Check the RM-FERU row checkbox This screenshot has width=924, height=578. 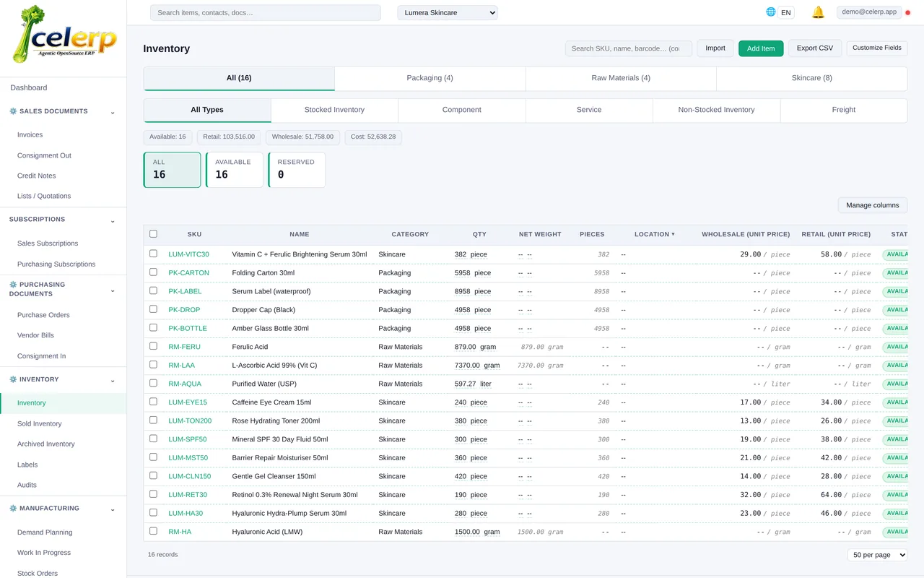tap(153, 346)
